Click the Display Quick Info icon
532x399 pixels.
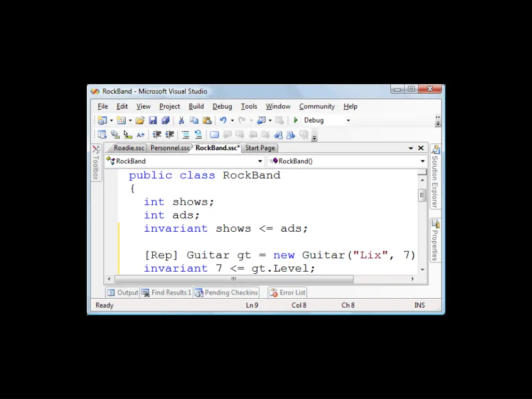[128, 135]
